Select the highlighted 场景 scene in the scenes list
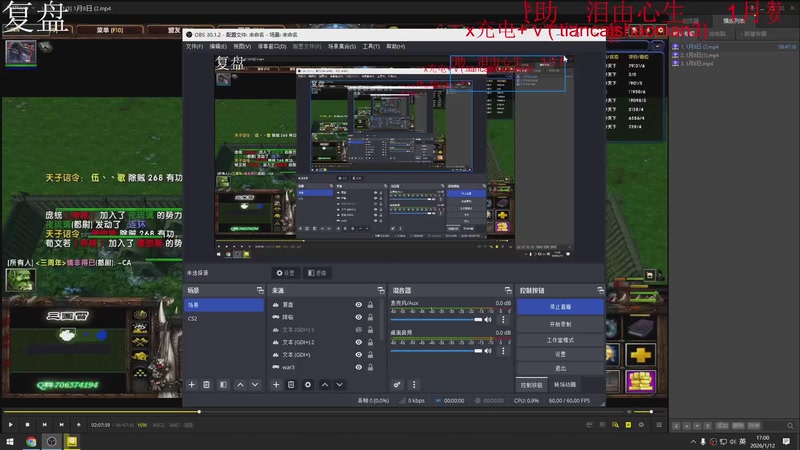800x450 pixels. (x=224, y=305)
